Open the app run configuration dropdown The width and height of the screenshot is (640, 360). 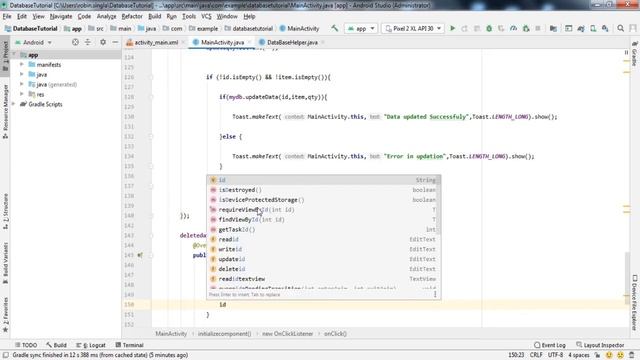tap(361, 29)
